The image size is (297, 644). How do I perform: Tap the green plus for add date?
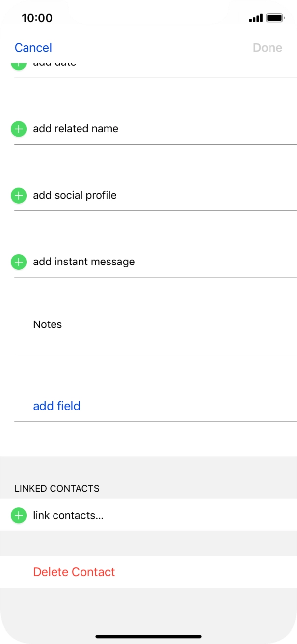point(18,63)
